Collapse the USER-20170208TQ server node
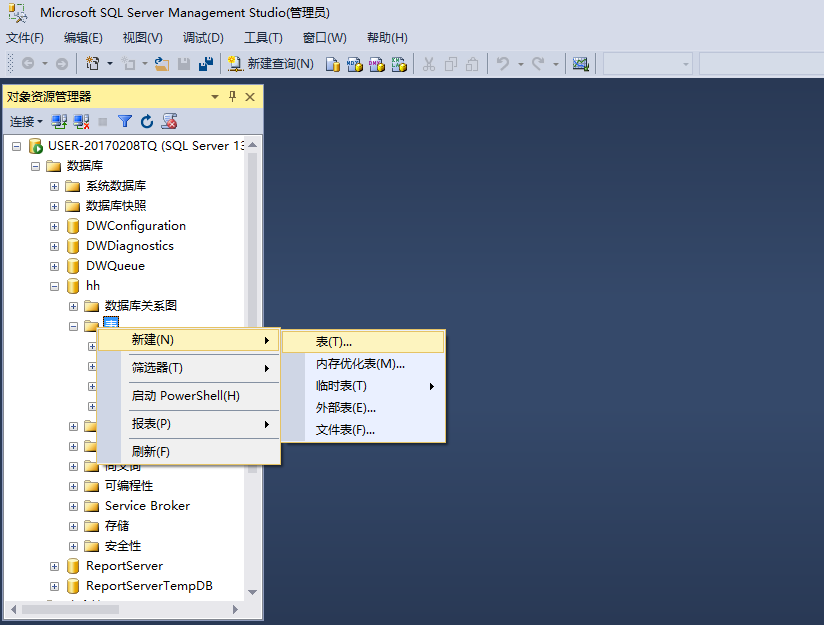Viewport: 824px width, 625px height. click(16, 146)
